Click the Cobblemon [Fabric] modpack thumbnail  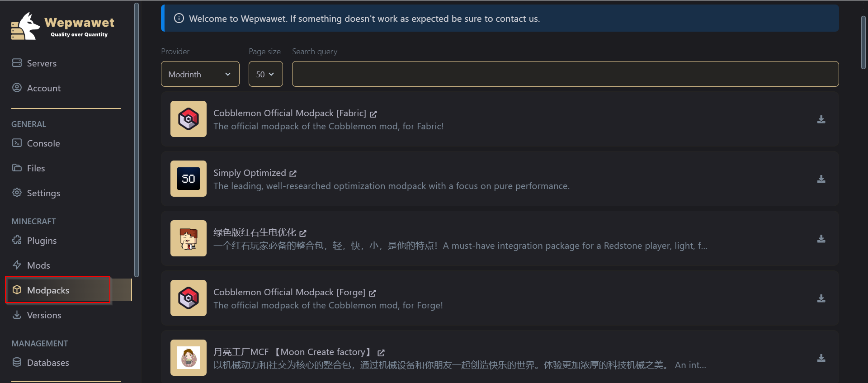click(189, 119)
